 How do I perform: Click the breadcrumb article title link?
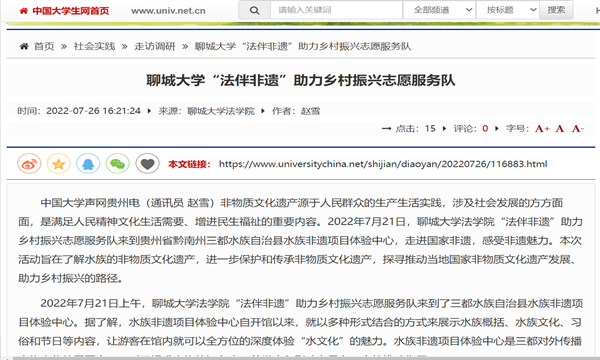click(303, 47)
